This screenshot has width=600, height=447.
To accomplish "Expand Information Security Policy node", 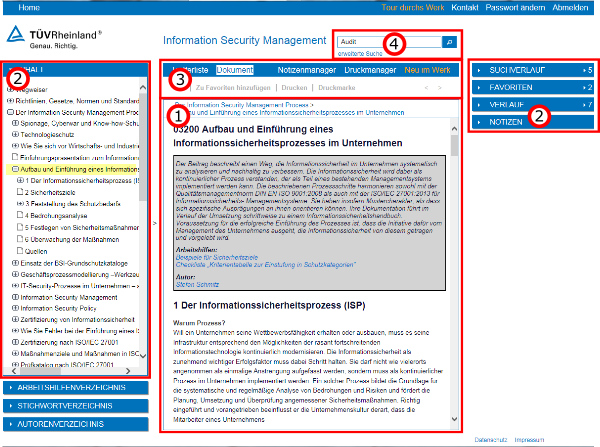I will click(x=15, y=308).
